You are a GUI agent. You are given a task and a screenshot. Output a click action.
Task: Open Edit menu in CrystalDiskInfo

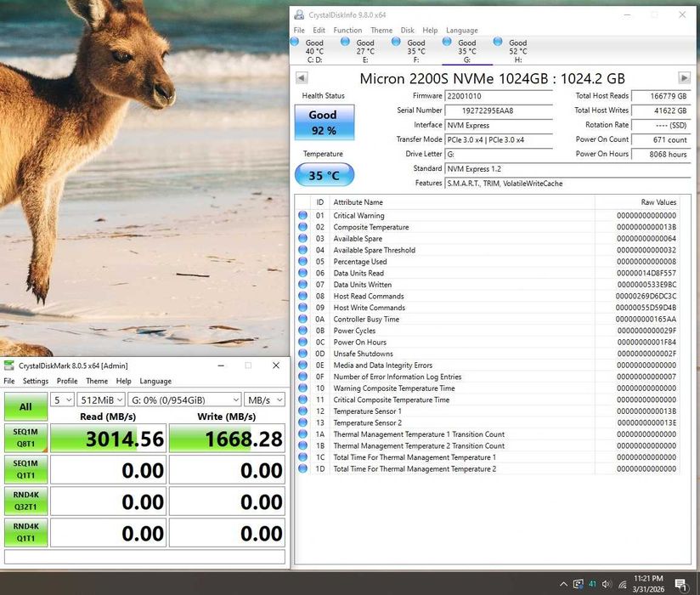pyautogui.click(x=319, y=30)
